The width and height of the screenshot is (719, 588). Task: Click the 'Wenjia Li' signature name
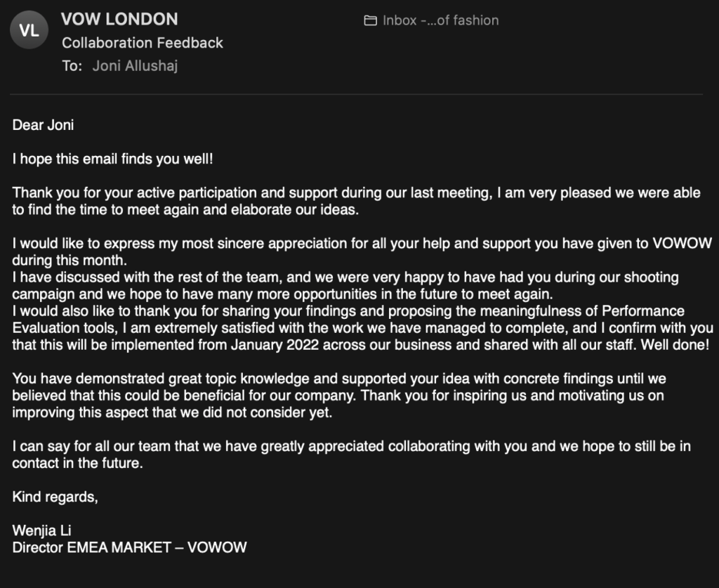pyautogui.click(x=41, y=530)
